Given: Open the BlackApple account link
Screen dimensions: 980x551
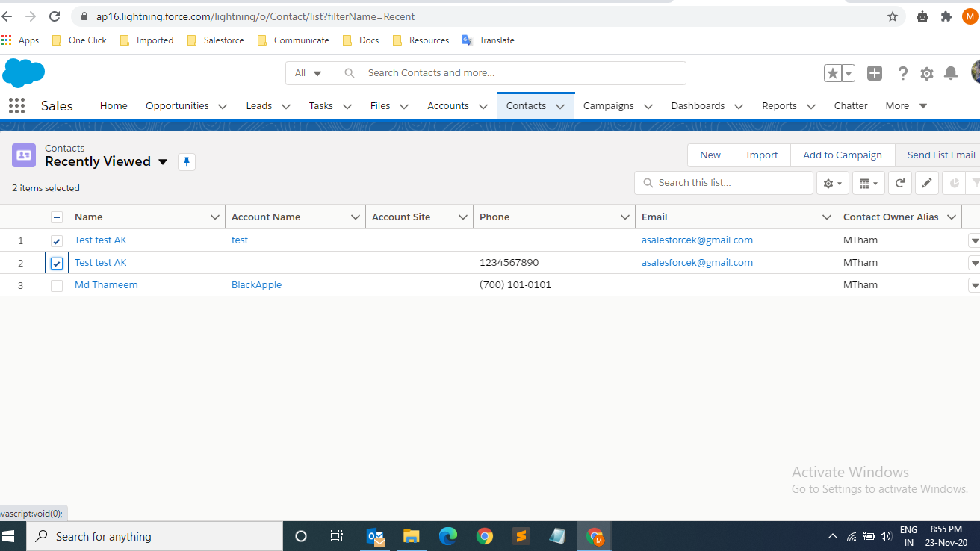Looking at the screenshot, I should (x=256, y=284).
